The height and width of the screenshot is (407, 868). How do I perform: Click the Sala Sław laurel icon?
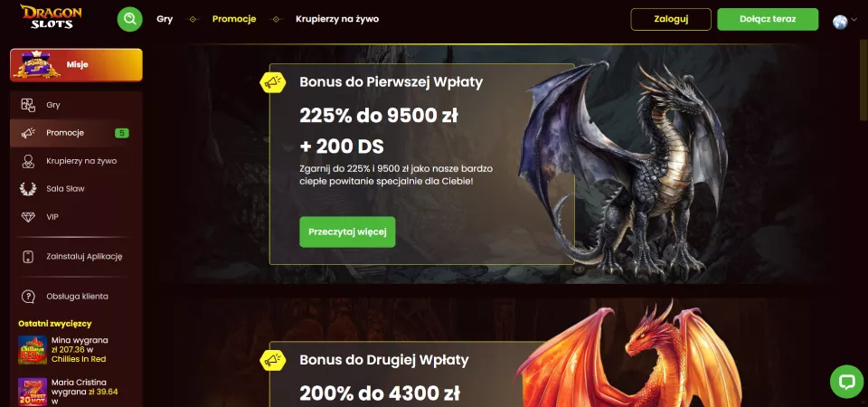[28, 189]
